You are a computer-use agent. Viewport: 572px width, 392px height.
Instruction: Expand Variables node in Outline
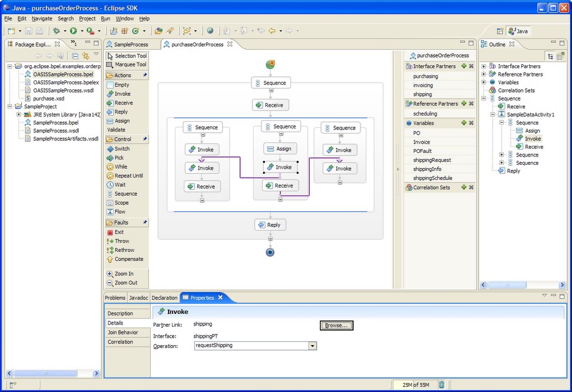point(484,83)
